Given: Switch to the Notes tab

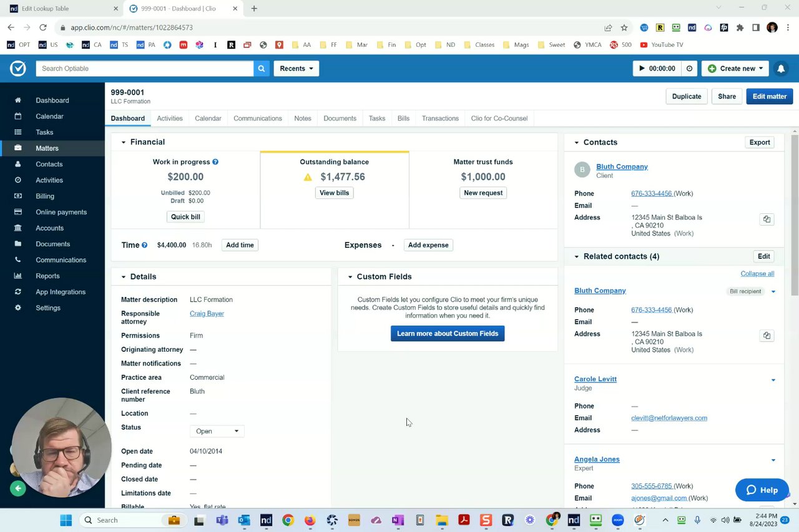Looking at the screenshot, I should click(x=303, y=118).
